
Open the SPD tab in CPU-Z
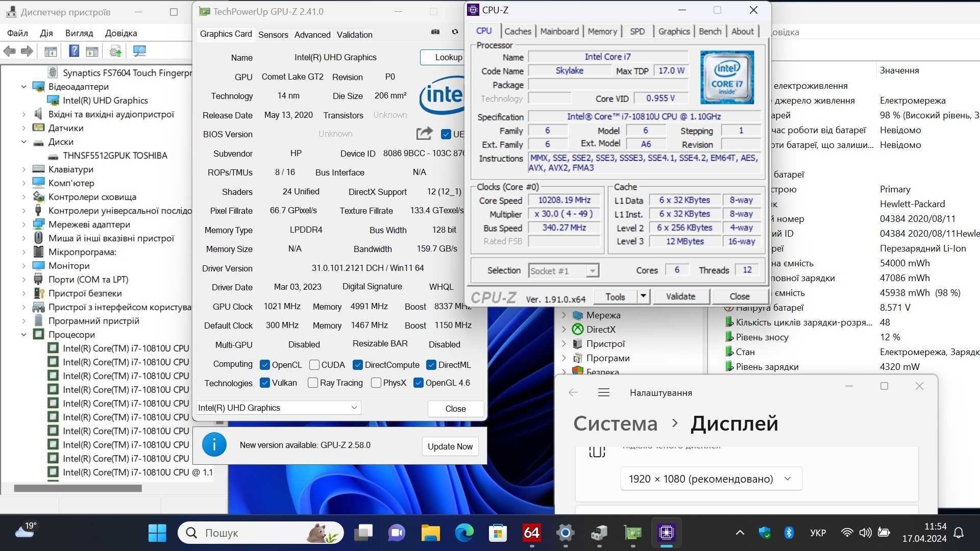637,32
